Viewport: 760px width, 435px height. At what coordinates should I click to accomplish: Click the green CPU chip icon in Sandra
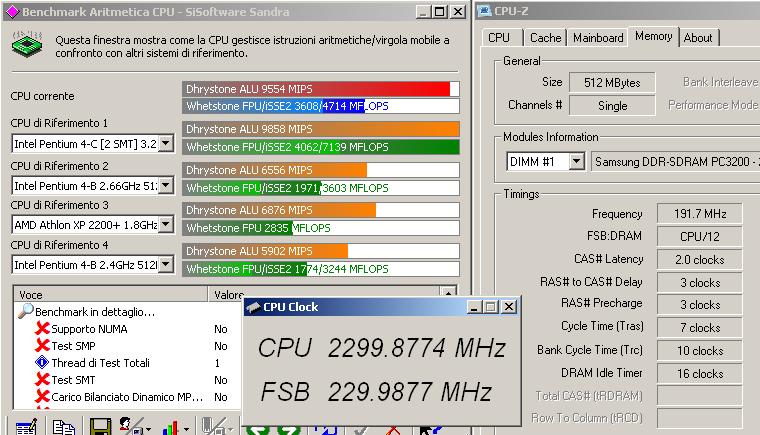(x=27, y=44)
